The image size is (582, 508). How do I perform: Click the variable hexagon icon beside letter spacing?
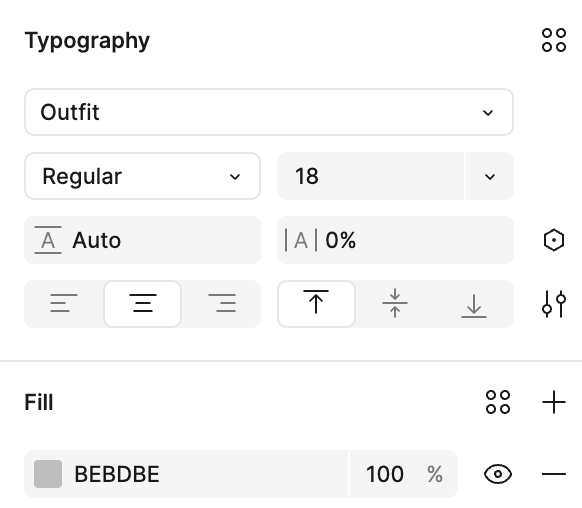[554, 240]
